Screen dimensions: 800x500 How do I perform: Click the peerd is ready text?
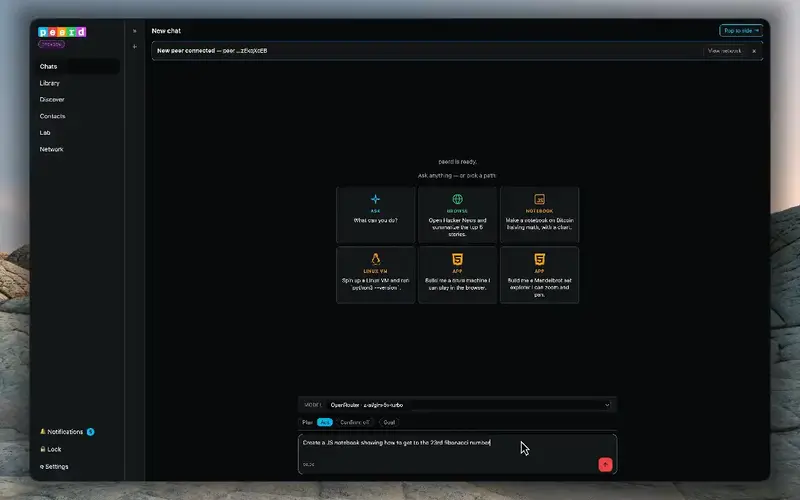[458, 162]
